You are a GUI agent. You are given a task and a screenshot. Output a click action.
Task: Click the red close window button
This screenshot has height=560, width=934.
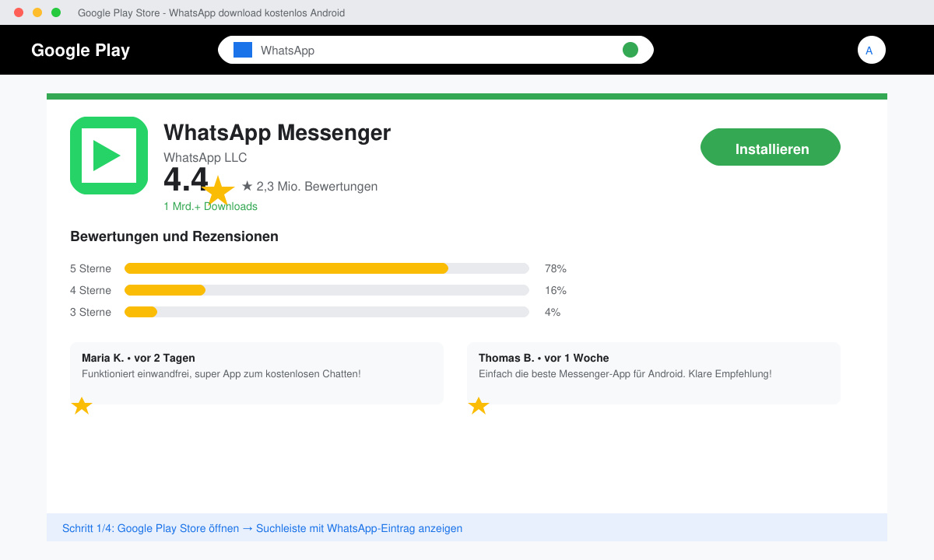tap(19, 12)
